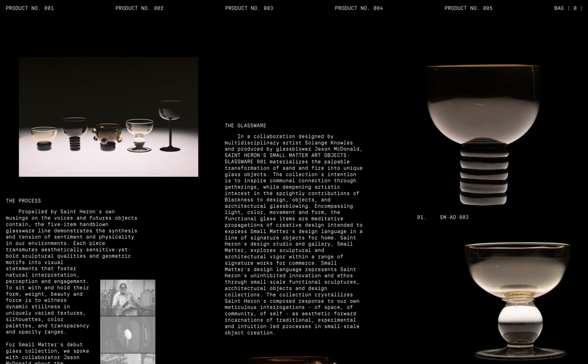Image resolution: width=588 pixels, height=364 pixels.
Task: Jump to PRODUCT NO. 004
Action: [359, 8]
